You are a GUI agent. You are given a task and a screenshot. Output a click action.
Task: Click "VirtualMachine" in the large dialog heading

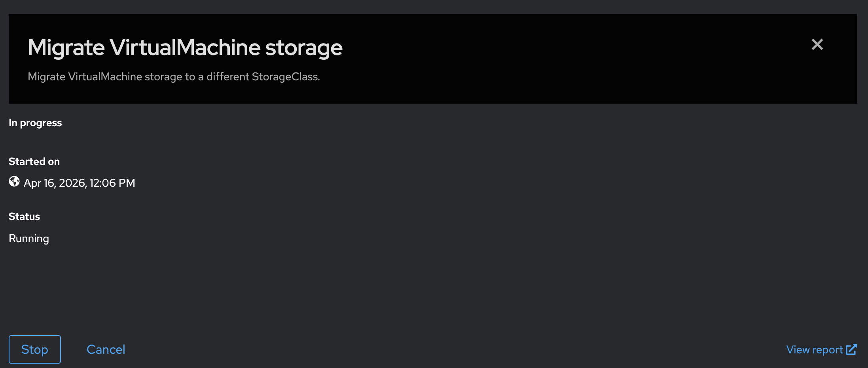tap(185, 48)
